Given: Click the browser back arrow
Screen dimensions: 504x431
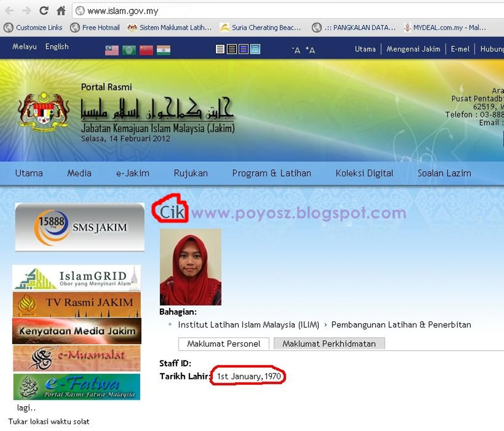Looking at the screenshot, I should (10, 11).
